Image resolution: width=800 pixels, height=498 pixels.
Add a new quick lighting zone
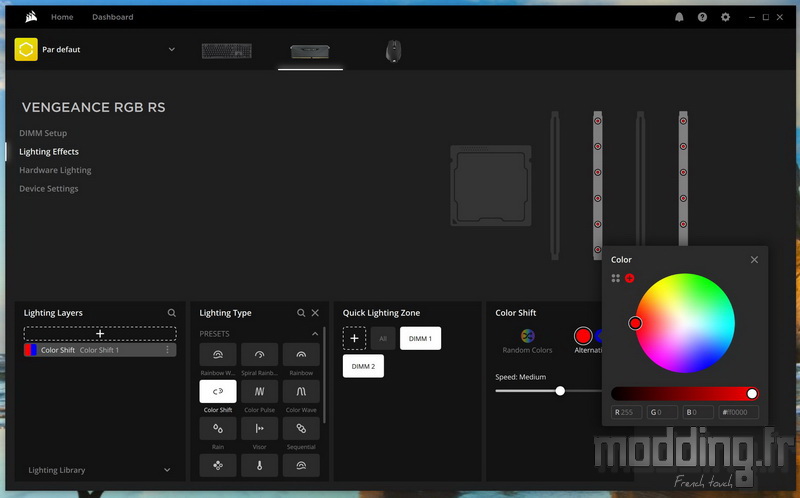354,338
